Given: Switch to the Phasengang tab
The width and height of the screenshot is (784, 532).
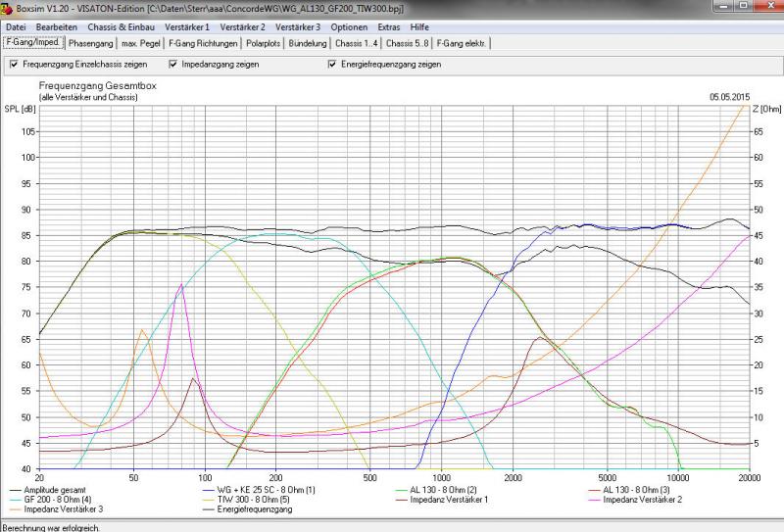Looking at the screenshot, I should pyautogui.click(x=91, y=44).
